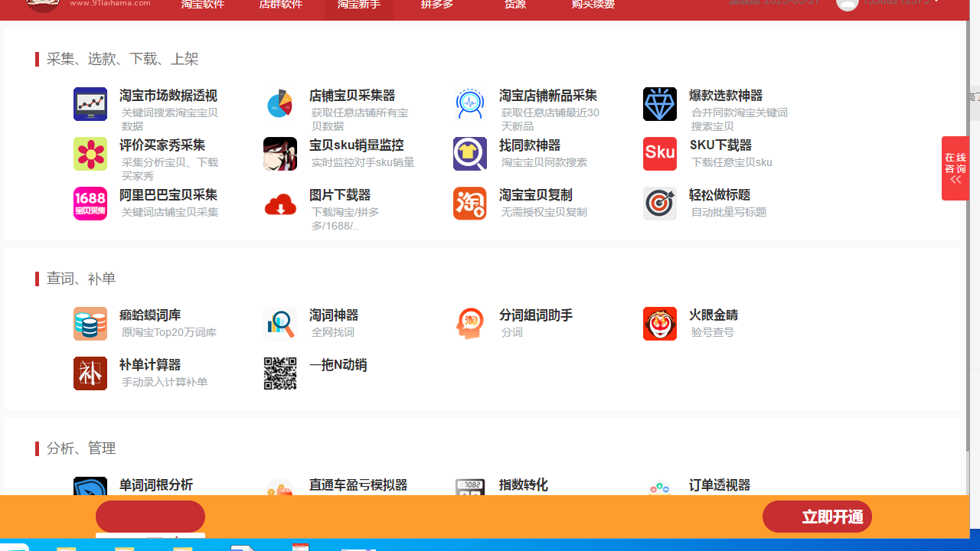
Task: Click the 图片下载器 cloud download icon
Action: [280, 204]
